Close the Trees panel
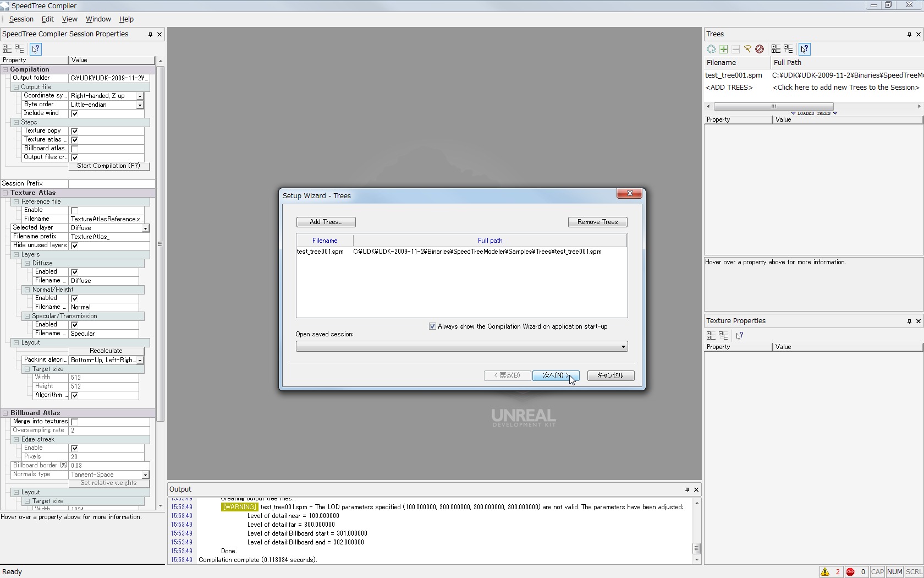 click(x=919, y=34)
